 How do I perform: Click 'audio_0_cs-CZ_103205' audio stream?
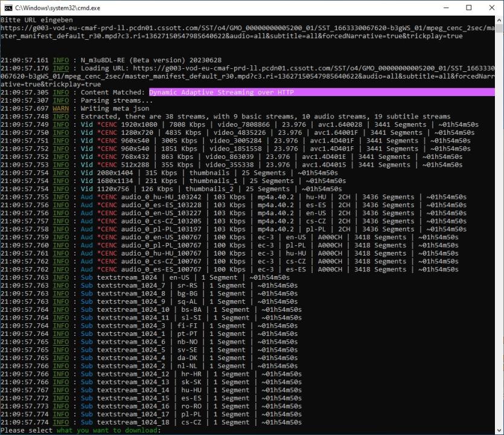[161, 221]
